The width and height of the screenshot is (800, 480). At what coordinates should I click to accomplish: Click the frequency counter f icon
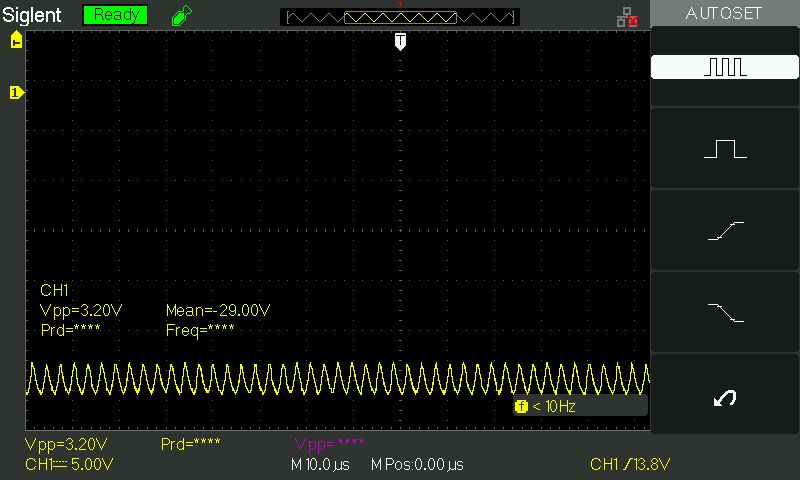tap(521, 407)
